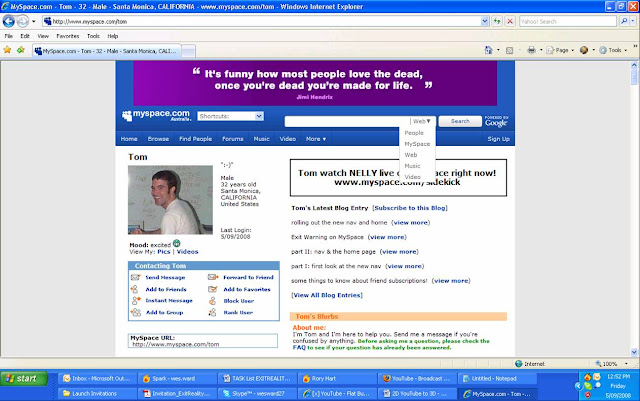Click the Search button
The width and height of the screenshot is (640, 401).
460,121
